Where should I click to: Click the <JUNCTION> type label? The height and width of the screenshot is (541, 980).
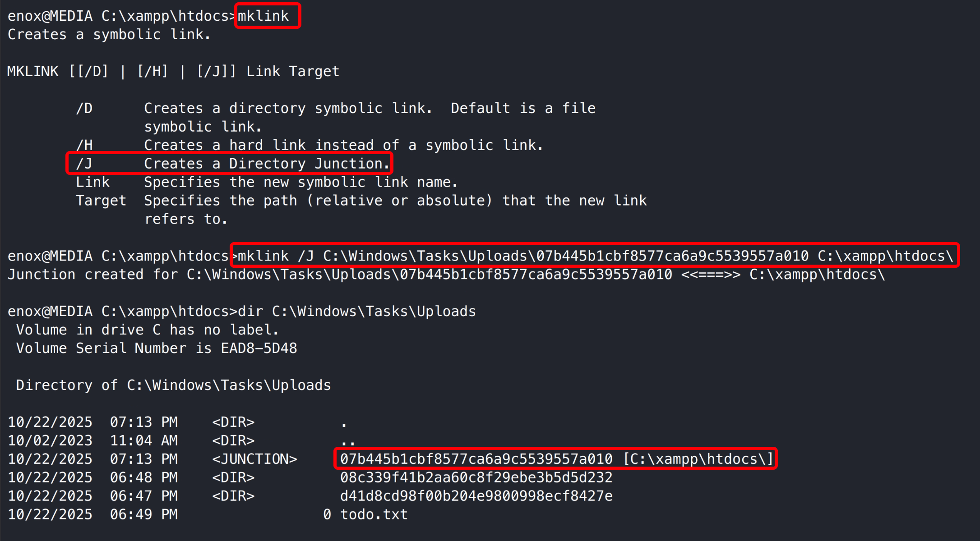tap(254, 459)
